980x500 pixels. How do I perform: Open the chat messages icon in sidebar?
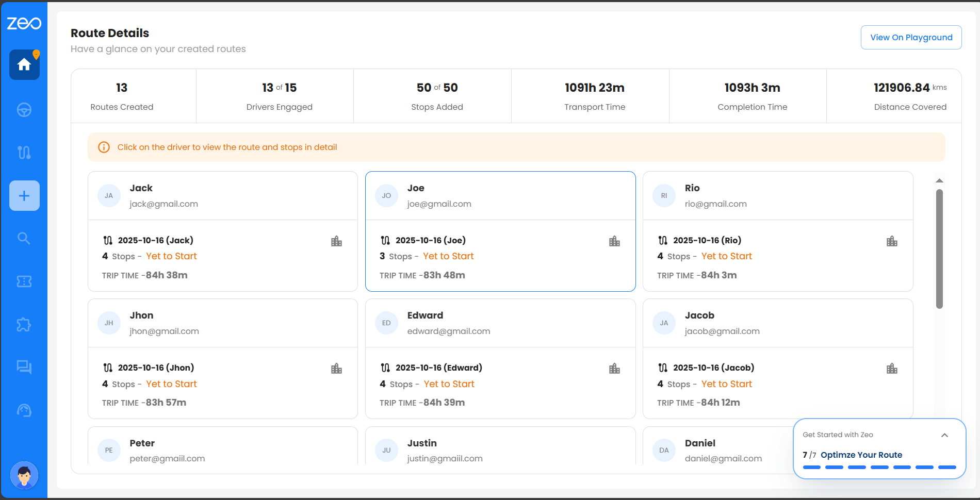pyautogui.click(x=24, y=367)
